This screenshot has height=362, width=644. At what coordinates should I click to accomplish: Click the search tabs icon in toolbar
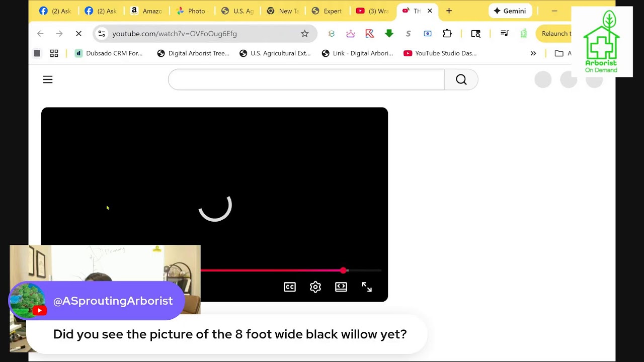[475, 34]
